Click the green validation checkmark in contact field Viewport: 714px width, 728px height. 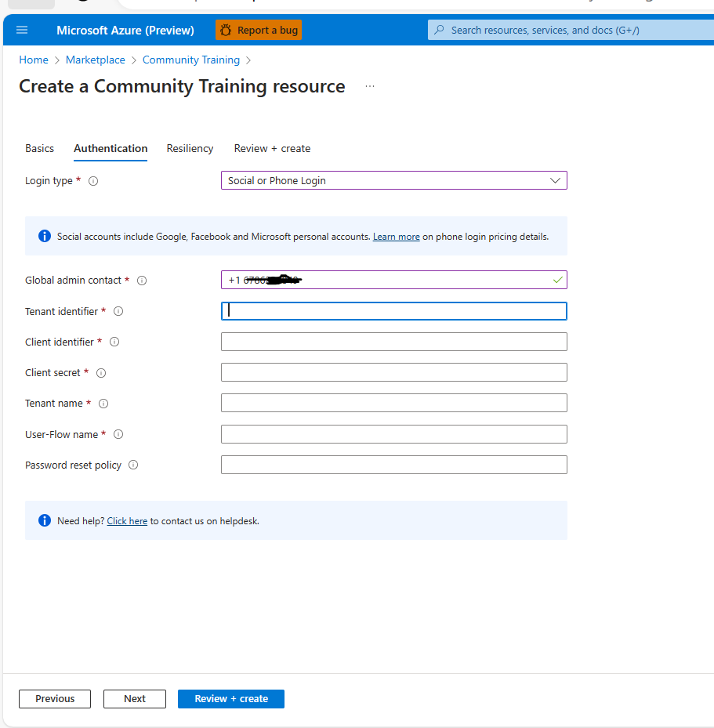pyautogui.click(x=557, y=280)
